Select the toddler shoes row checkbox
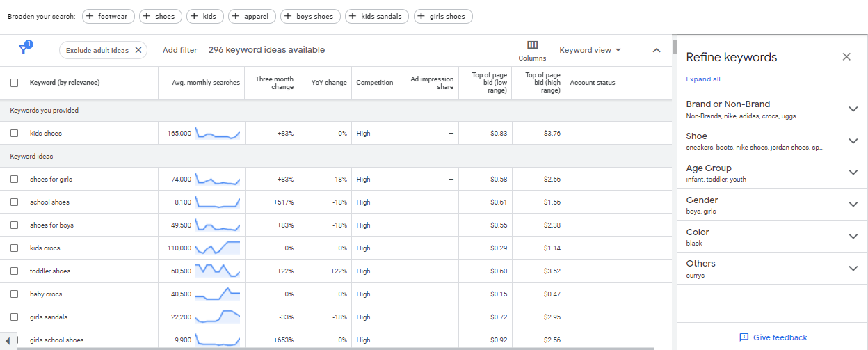Image resolution: width=868 pixels, height=350 pixels. point(15,271)
